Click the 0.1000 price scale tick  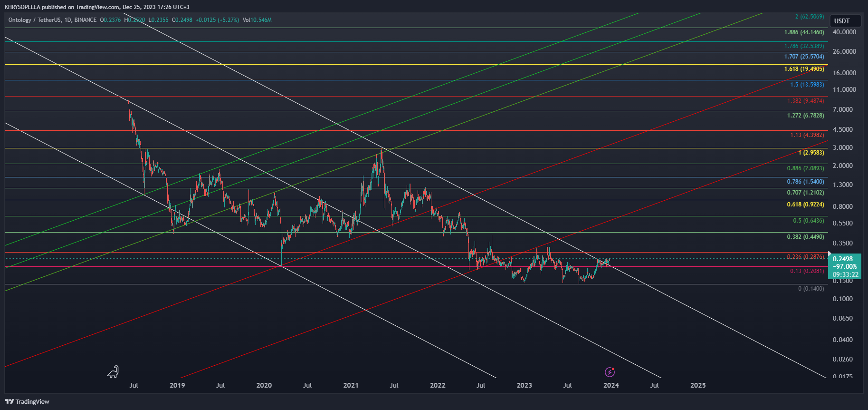tap(843, 299)
